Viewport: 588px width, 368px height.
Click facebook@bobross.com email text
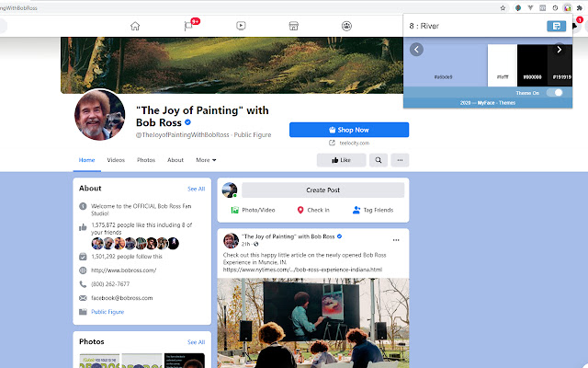point(122,298)
